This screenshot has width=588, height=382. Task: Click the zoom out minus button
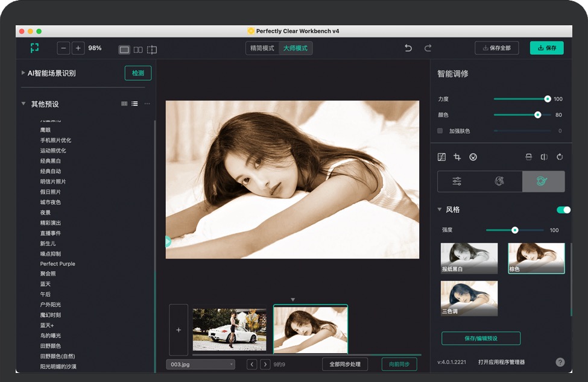tap(63, 48)
